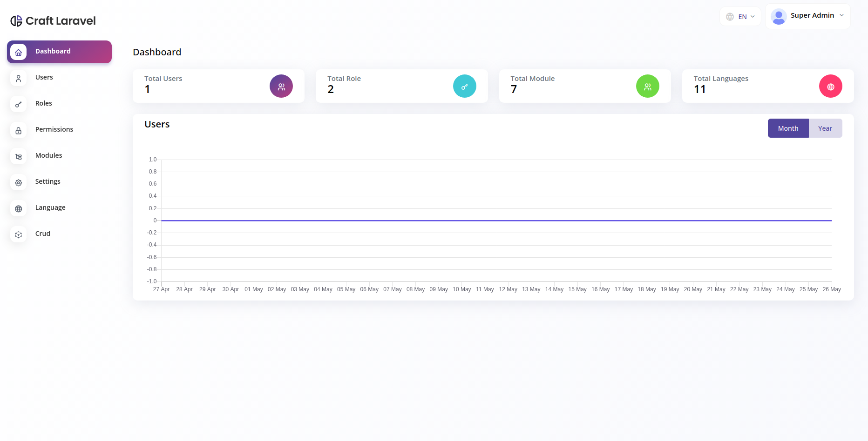Click the green Total Module circle icon
This screenshot has width=868, height=441.
(648, 86)
